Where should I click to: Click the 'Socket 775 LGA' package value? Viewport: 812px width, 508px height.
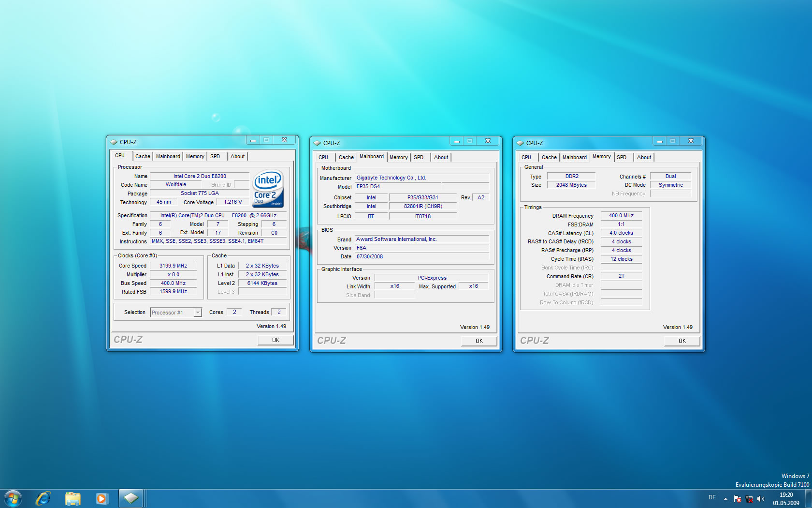200,194
